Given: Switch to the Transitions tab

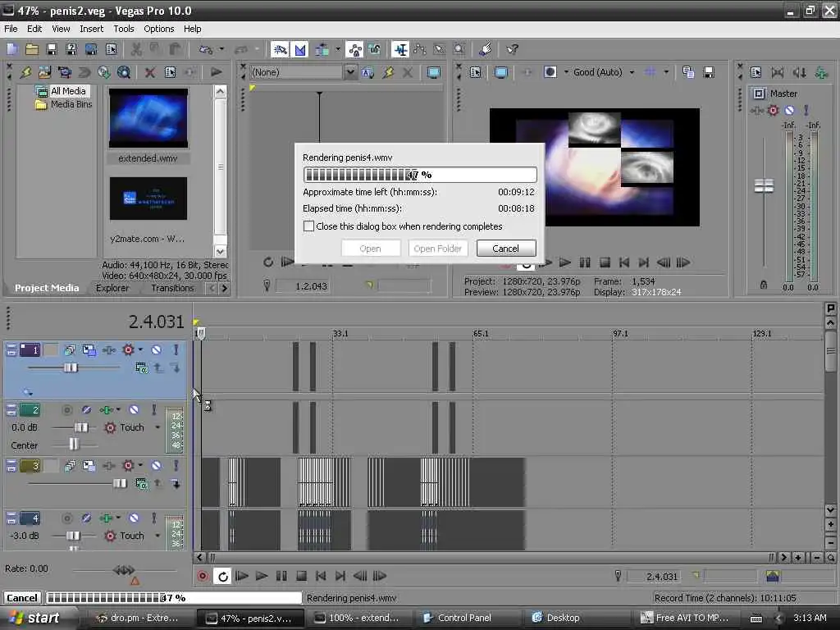Looking at the screenshot, I should pyautogui.click(x=172, y=288).
